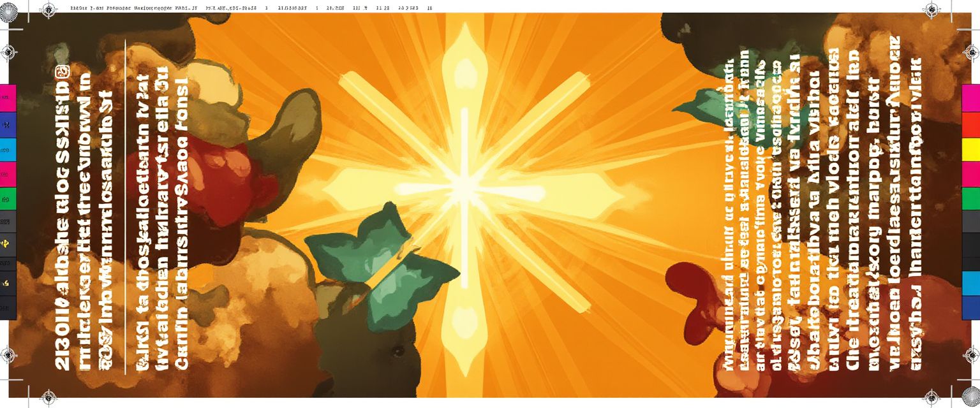Click the top-right crosshair registration mark
This screenshot has width=980, height=408.
(x=932, y=10)
